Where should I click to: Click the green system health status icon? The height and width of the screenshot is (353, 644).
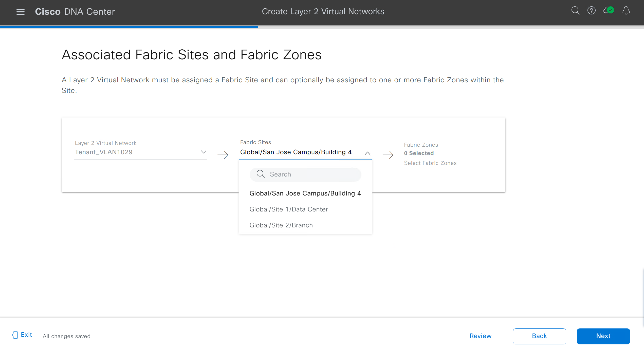pyautogui.click(x=608, y=11)
